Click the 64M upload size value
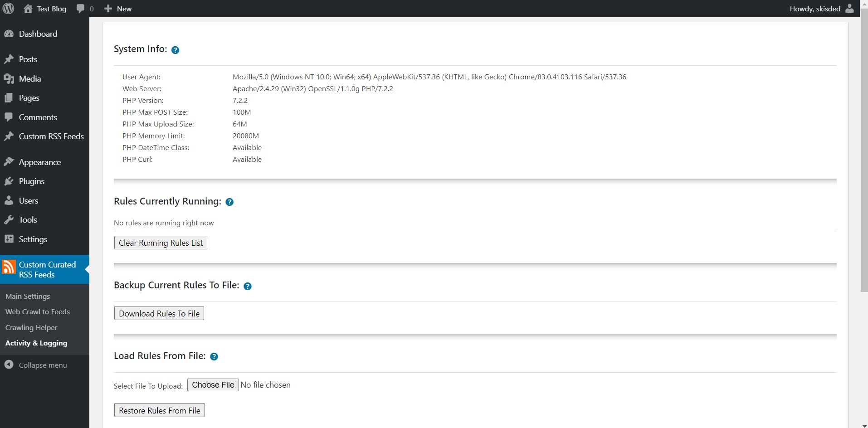 tap(240, 124)
